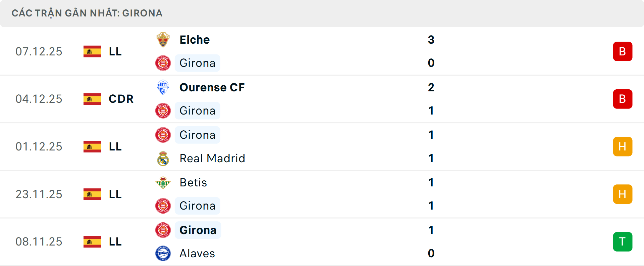Click the Real Madrid crest icon

[163, 158]
